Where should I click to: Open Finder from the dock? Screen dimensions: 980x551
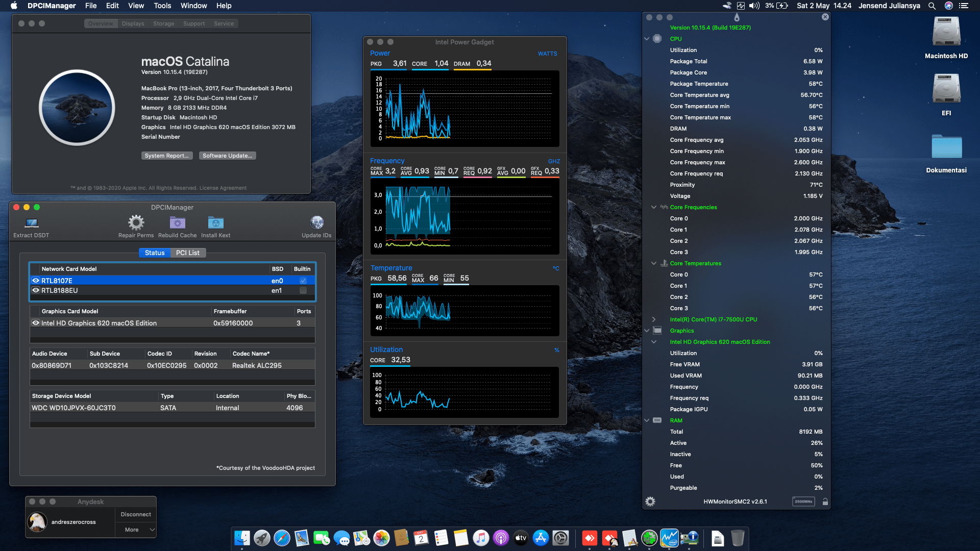[242, 538]
